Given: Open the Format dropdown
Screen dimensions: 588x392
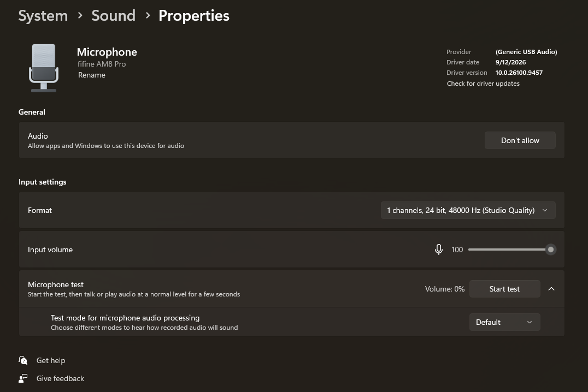Looking at the screenshot, I should 468,210.
